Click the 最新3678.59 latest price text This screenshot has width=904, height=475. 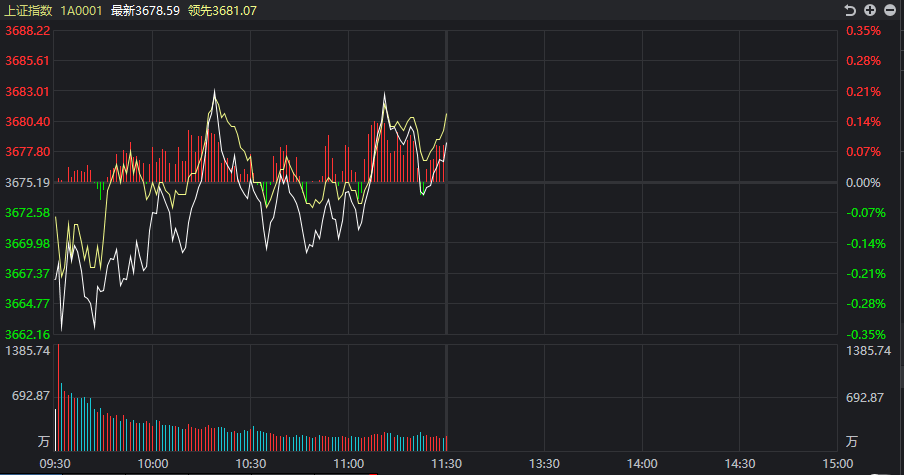click(145, 11)
